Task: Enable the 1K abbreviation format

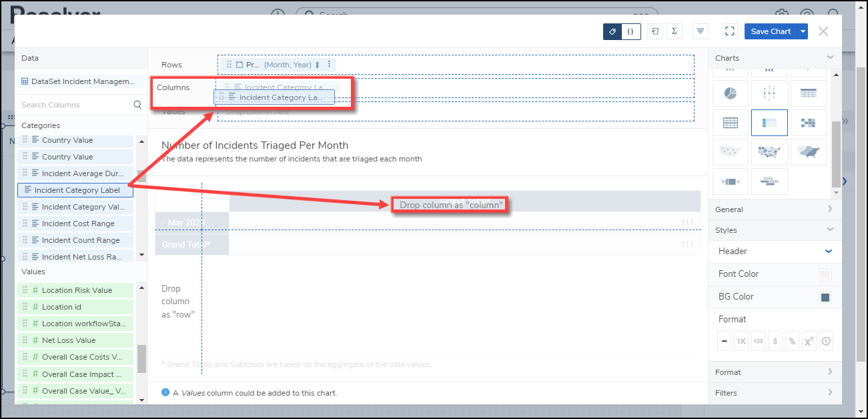Action: [741, 341]
